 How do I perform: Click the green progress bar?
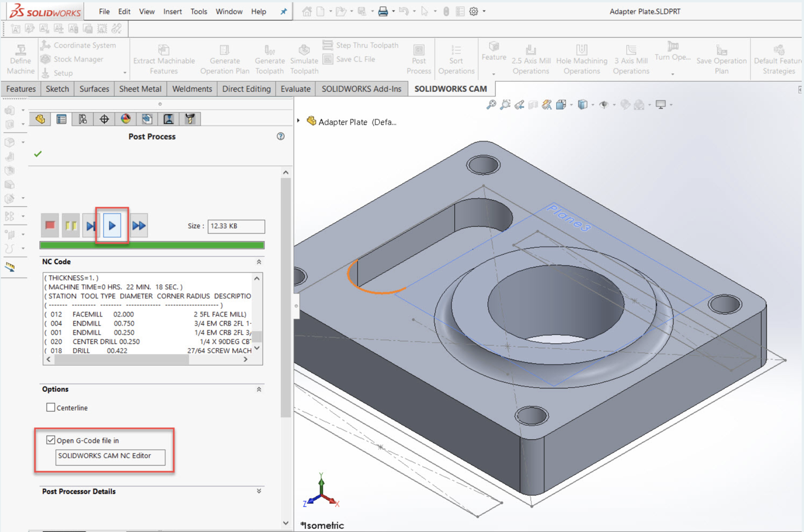coord(152,245)
